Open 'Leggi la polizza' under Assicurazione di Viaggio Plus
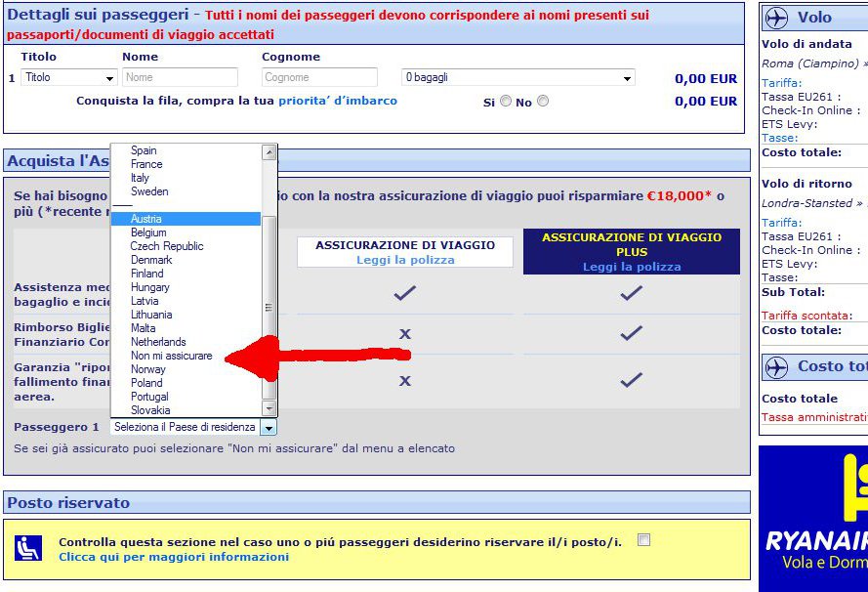Viewport: 868px width, 592px height. tap(632, 267)
